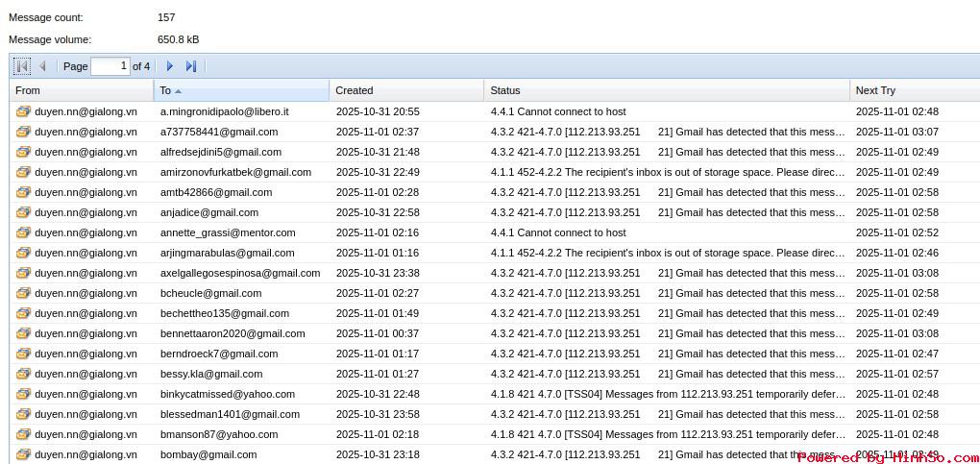Click the alfredsejdini5@gmail.com recipient entry

pyautogui.click(x=221, y=152)
